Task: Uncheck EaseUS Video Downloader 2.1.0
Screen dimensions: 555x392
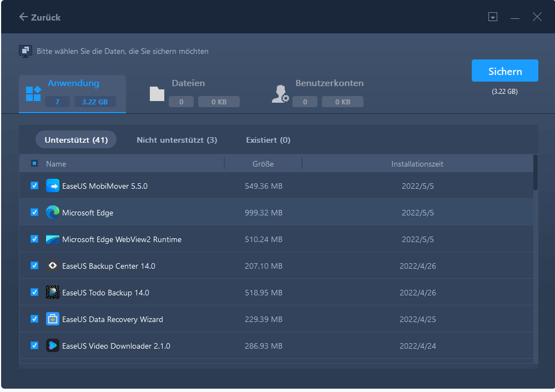Action: (x=34, y=345)
